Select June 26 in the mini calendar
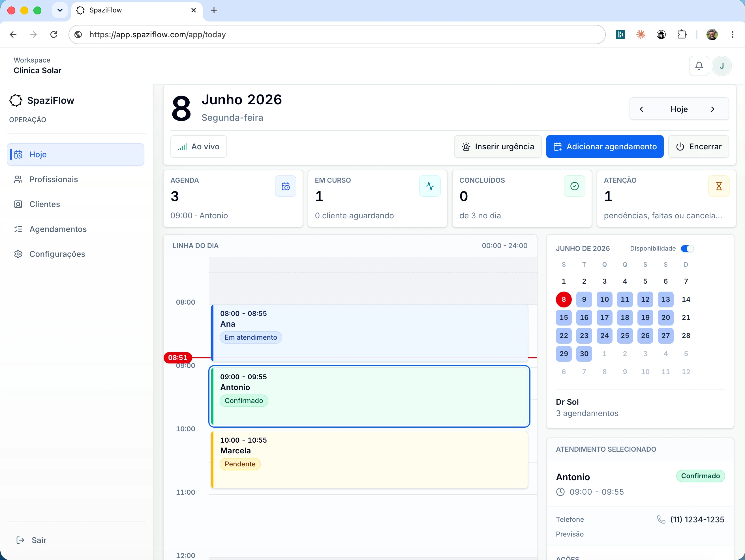The height and width of the screenshot is (560, 745). (x=645, y=335)
